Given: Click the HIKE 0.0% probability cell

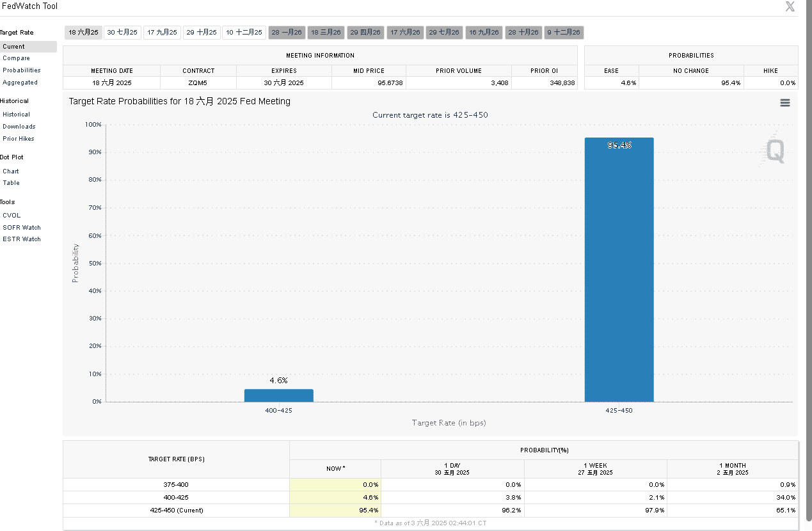Looking at the screenshot, I should (771, 83).
